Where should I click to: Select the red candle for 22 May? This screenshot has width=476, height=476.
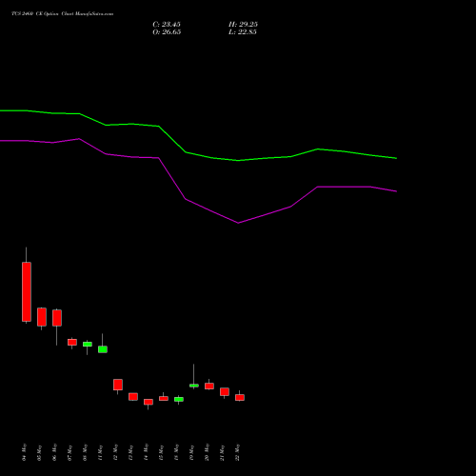coord(240,397)
